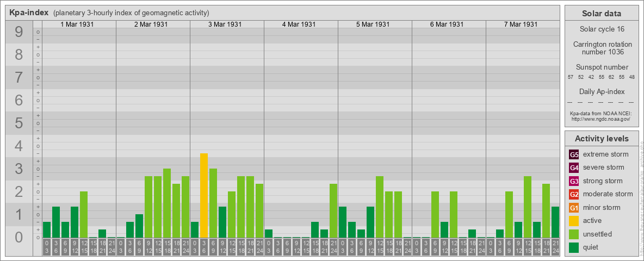Click the '4 Mar 1931' date header
This screenshot has width=644, height=261.
click(x=299, y=24)
